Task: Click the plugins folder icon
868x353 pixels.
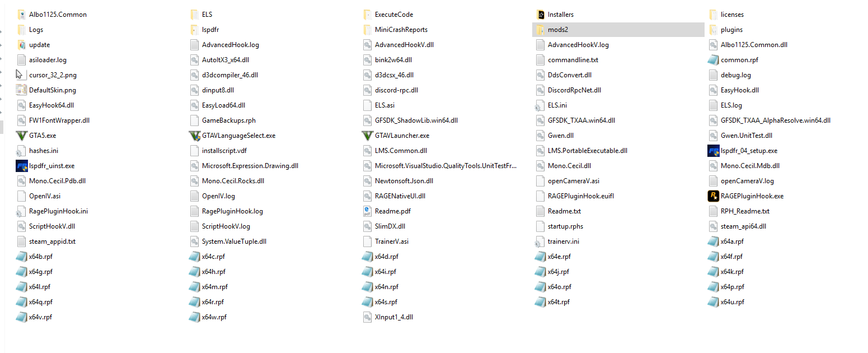Action: pos(713,30)
